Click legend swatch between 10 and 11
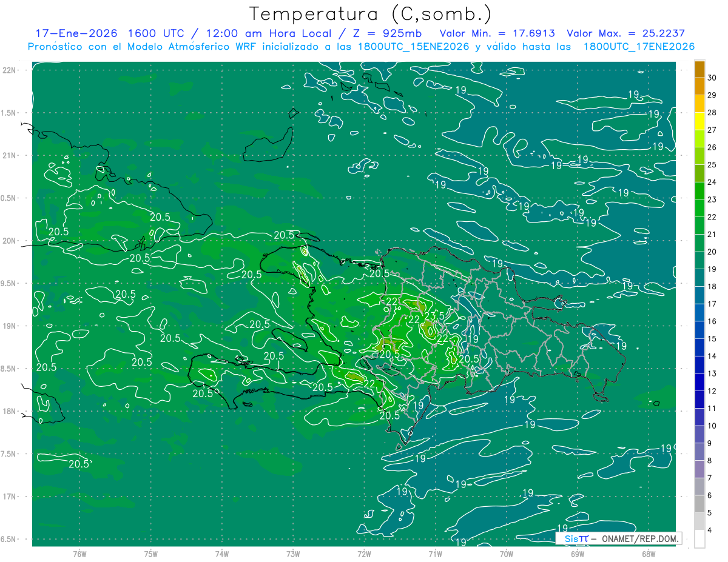The image size is (728, 562). point(699,417)
